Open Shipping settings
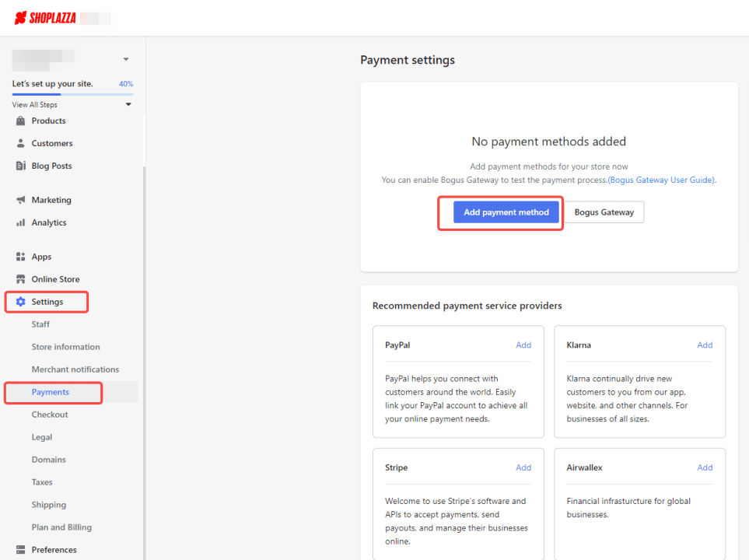Screen dimensions: 749x560 49,505
